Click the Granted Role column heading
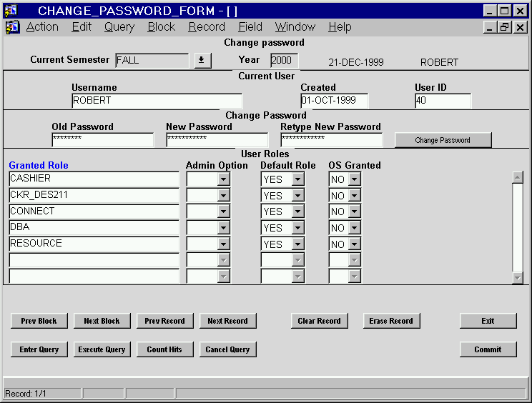Image resolution: width=532 pixels, height=403 pixels. [39, 165]
